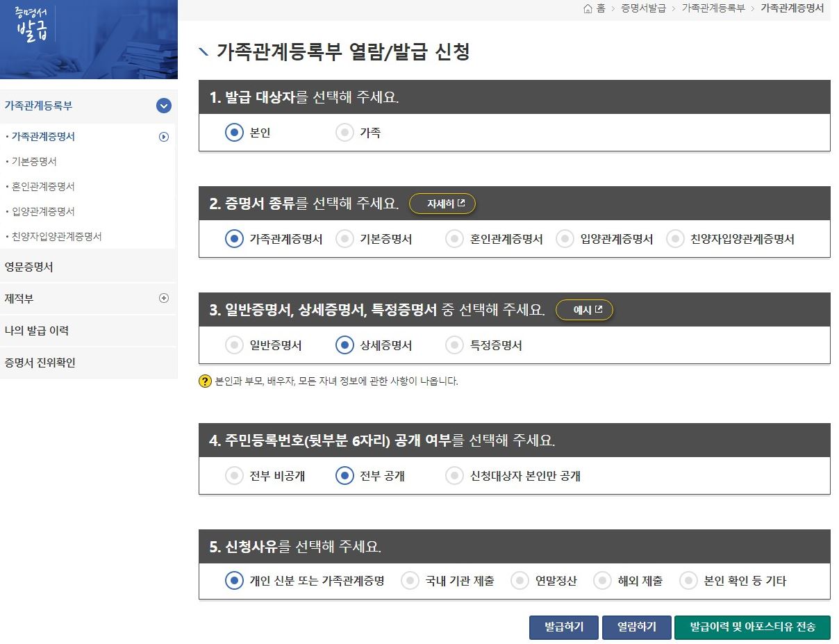Select 연말정산 as application reason
839x644 pixels.
click(520, 581)
